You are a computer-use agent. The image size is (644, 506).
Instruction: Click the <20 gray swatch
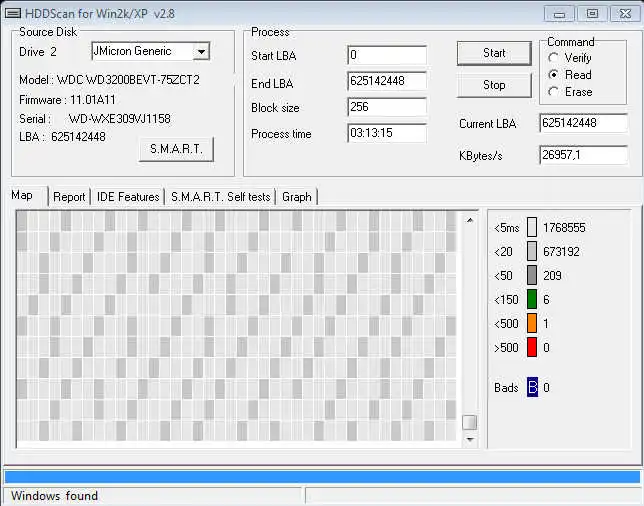tap(532, 251)
